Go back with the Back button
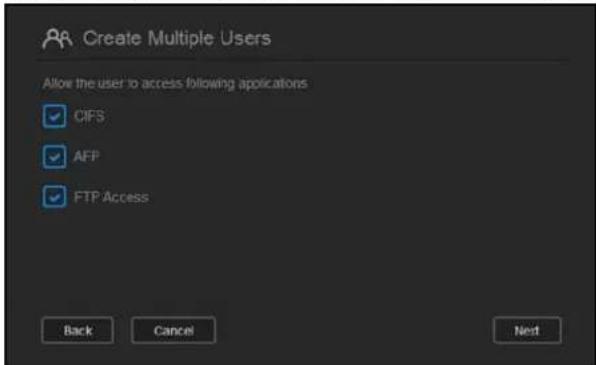 78,330
